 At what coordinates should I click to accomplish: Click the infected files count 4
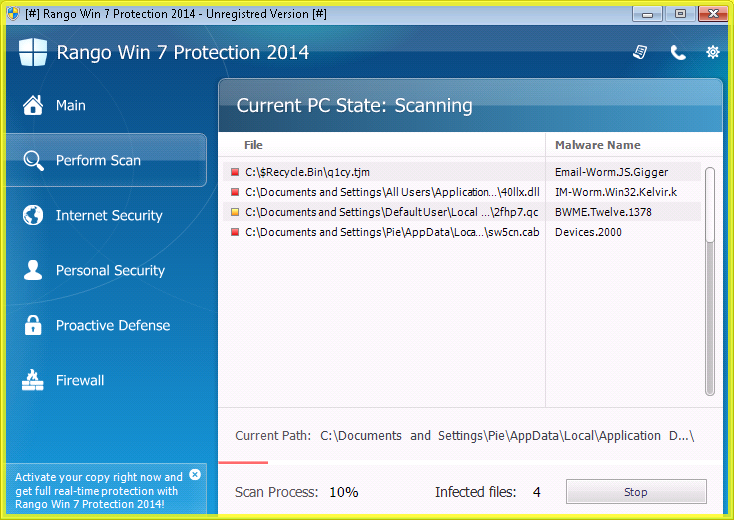(536, 492)
